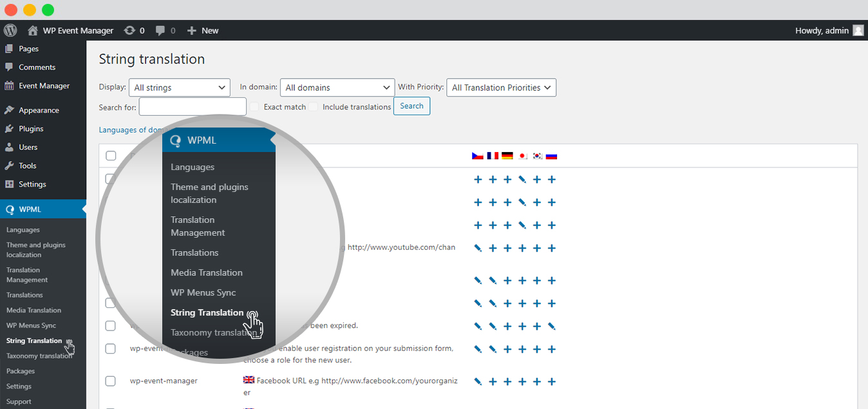Click the Czech flag column header

pos(478,156)
